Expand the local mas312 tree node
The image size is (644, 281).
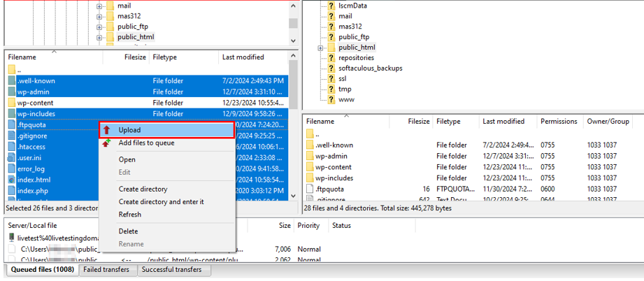99,16
